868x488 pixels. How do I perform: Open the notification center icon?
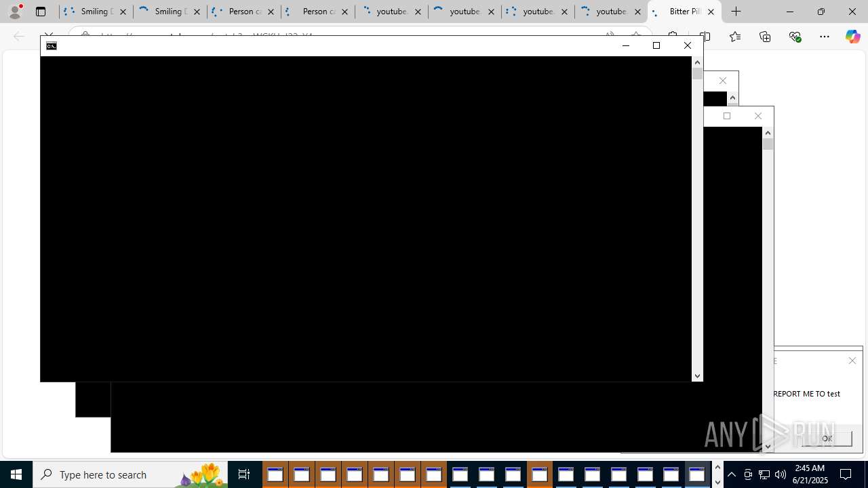click(x=846, y=474)
